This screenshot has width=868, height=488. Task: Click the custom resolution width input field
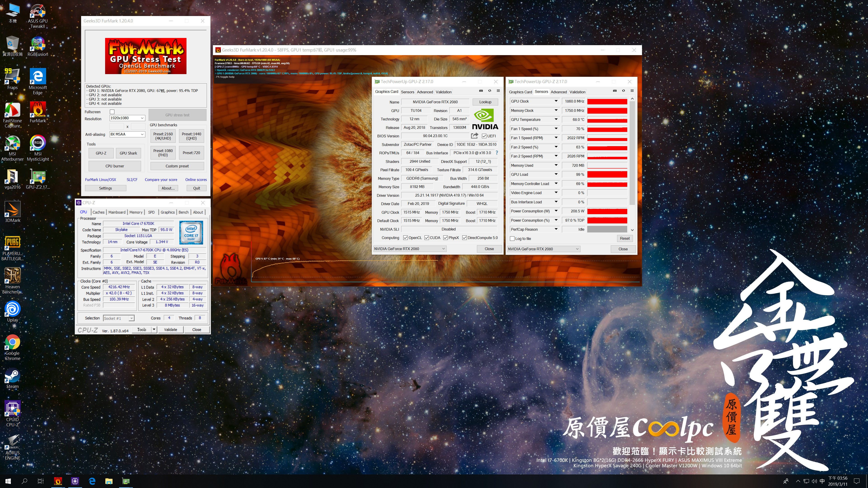(x=117, y=127)
